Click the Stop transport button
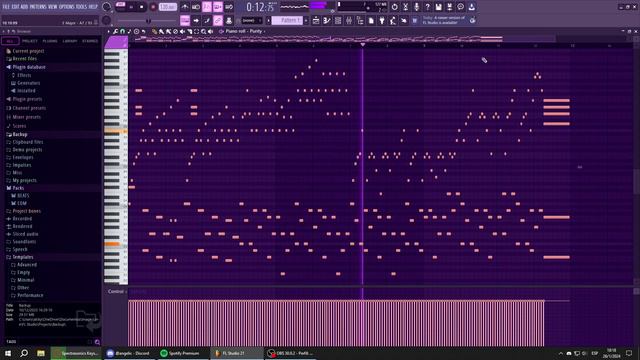Image resolution: width=640 pixels, height=360 pixels. [142, 7]
